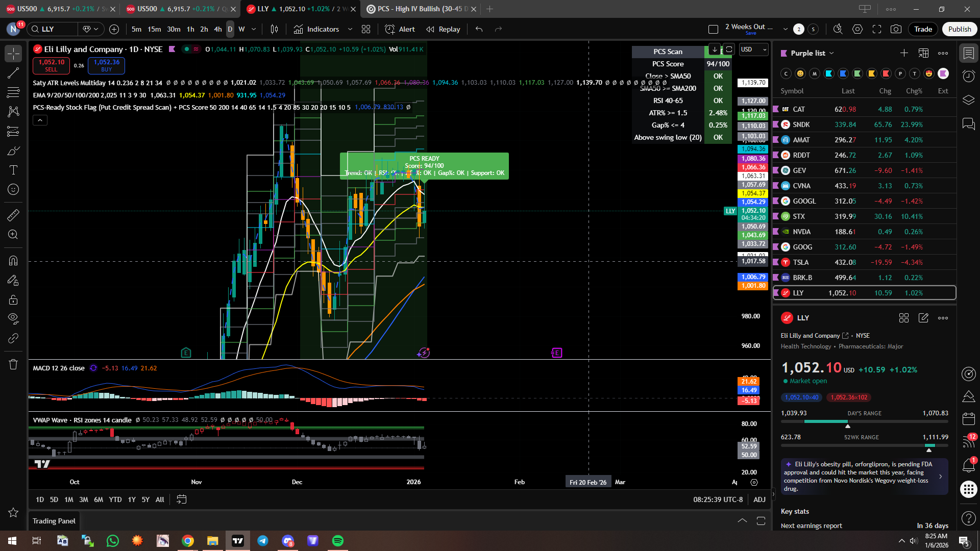The height and width of the screenshot is (551, 980).
Task: Open the USD currency dropdown
Action: click(x=753, y=49)
